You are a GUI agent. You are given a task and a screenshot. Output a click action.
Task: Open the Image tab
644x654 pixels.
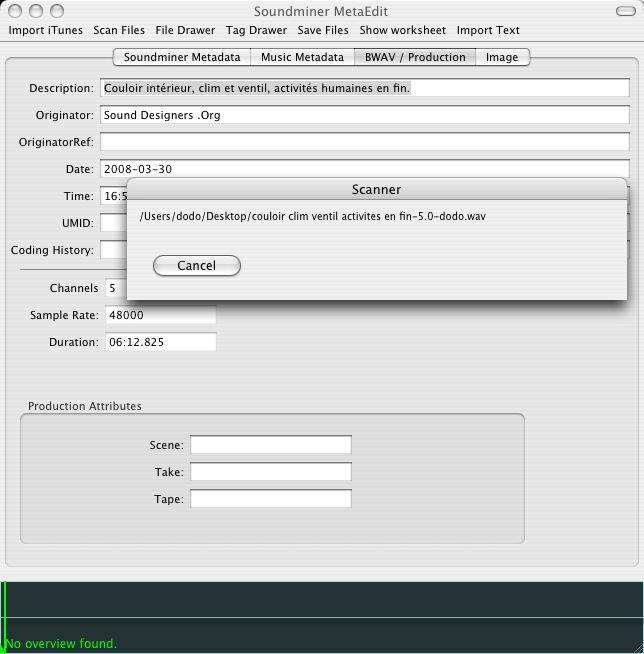pyautogui.click(x=502, y=57)
